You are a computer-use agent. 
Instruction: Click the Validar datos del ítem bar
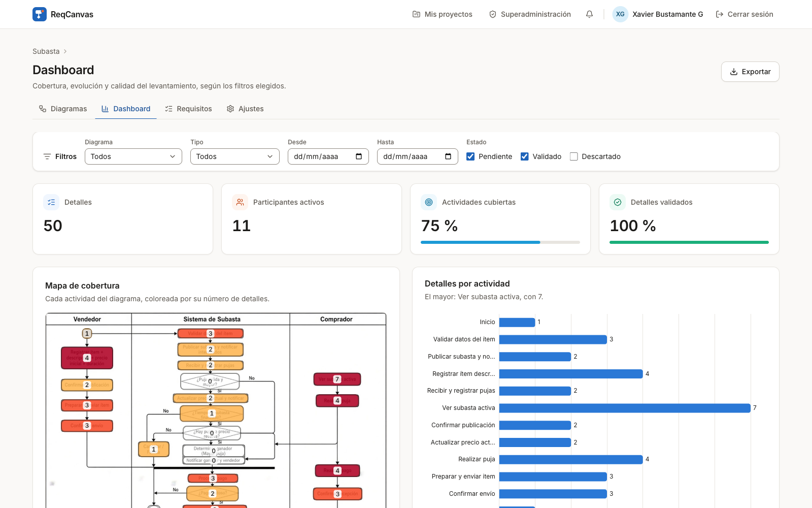553,339
